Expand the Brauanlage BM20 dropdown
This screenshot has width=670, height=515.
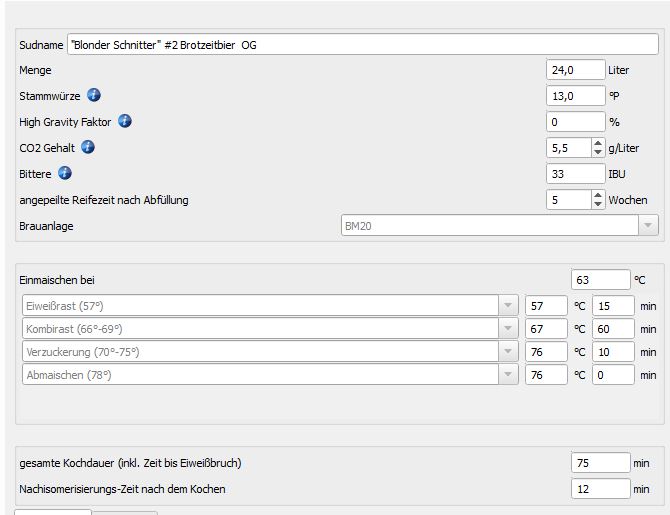coord(649,226)
